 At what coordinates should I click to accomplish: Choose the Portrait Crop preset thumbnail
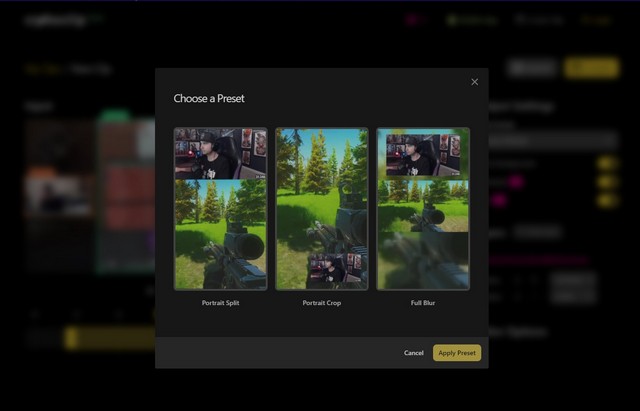click(322, 208)
